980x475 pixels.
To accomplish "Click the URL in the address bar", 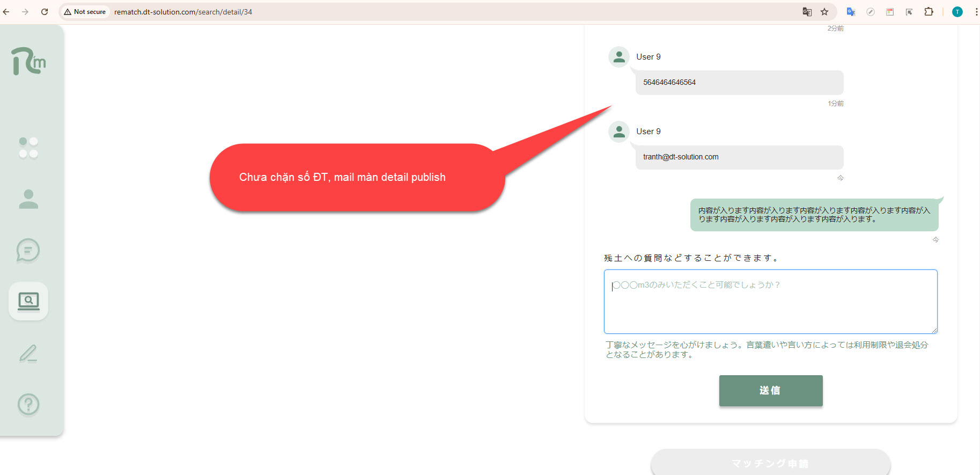I will (x=183, y=12).
